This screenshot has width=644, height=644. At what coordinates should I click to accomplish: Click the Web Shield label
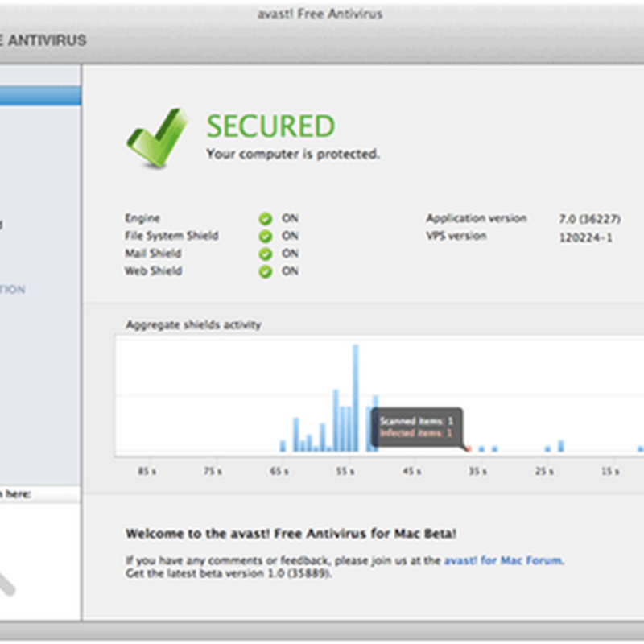point(153,271)
